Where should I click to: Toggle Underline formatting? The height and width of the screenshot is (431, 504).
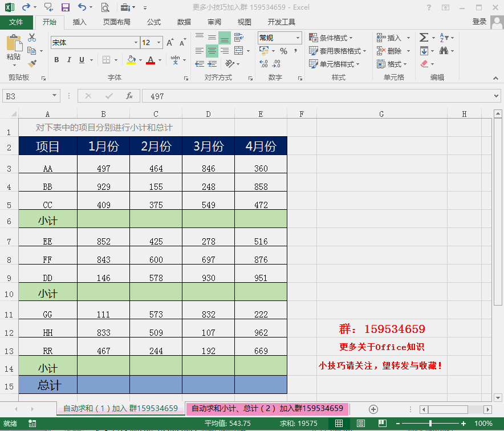pos(82,60)
